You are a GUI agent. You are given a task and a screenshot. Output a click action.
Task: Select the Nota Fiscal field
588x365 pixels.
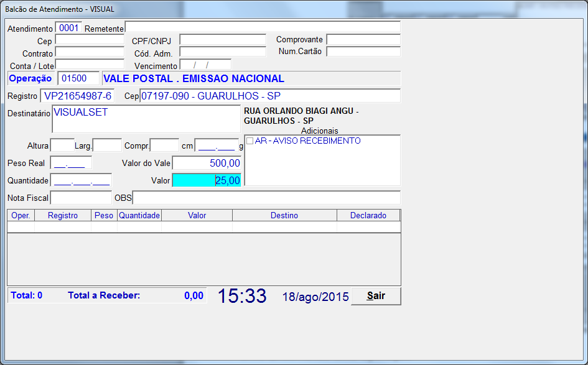81,198
